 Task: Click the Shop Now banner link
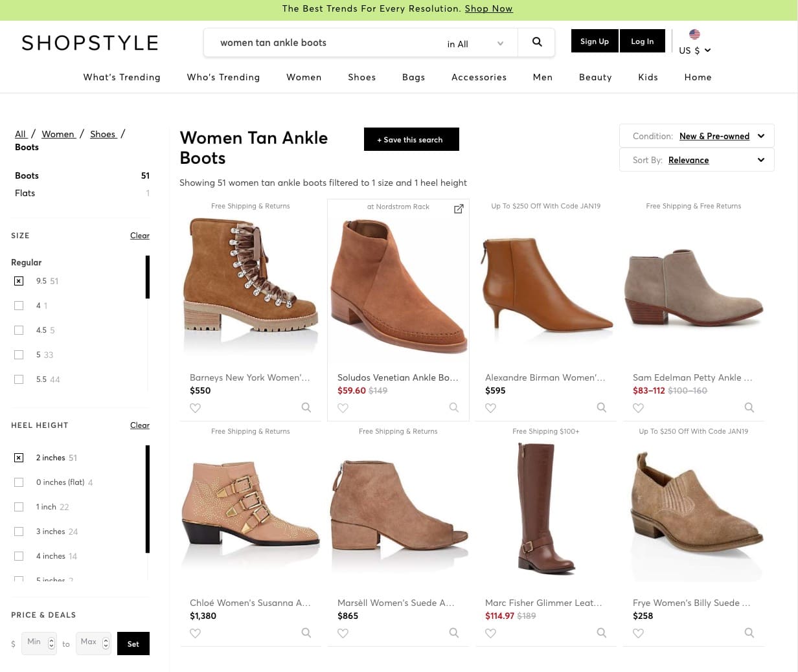pyautogui.click(x=488, y=8)
